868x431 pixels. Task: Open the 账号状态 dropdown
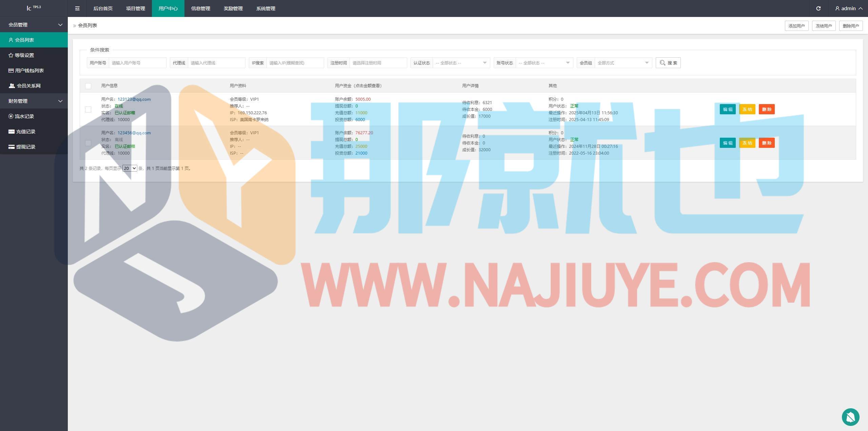(544, 63)
